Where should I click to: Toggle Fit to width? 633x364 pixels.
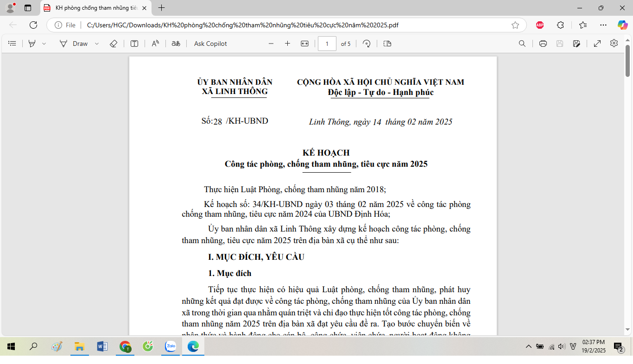click(304, 44)
